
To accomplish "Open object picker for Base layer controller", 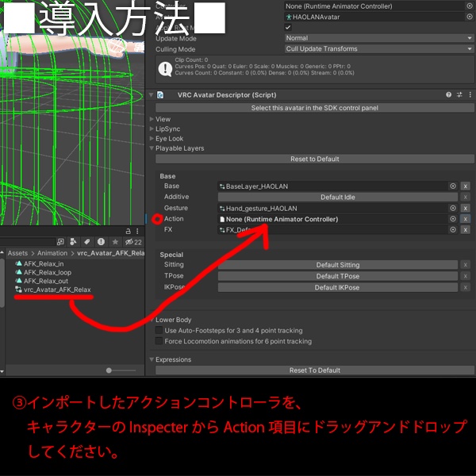I will tap(453, 186).
